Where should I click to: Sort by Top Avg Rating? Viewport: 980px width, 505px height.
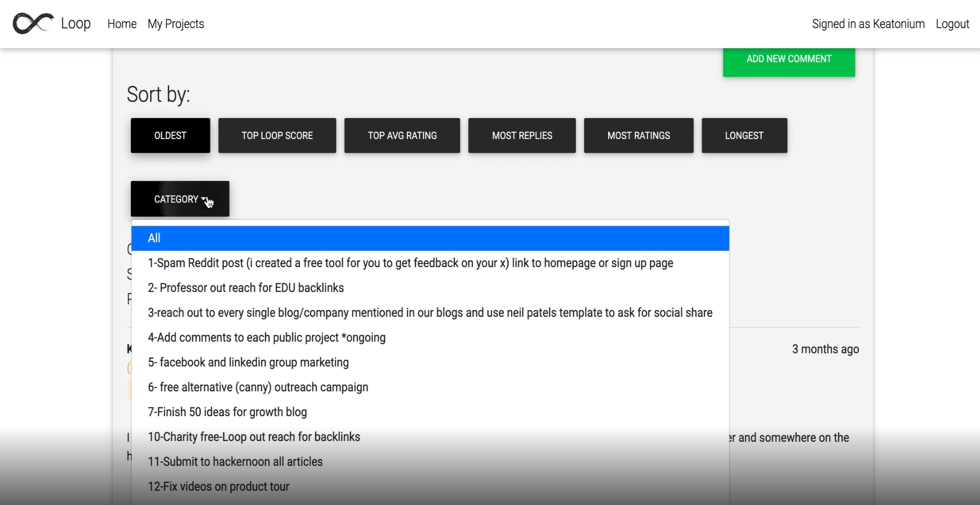[x=402, y=135]
